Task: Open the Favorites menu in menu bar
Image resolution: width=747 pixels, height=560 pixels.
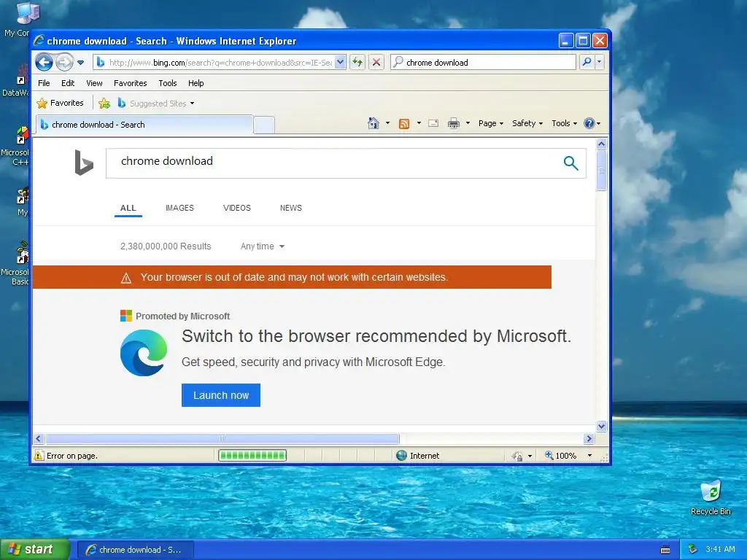Action: 130,83
